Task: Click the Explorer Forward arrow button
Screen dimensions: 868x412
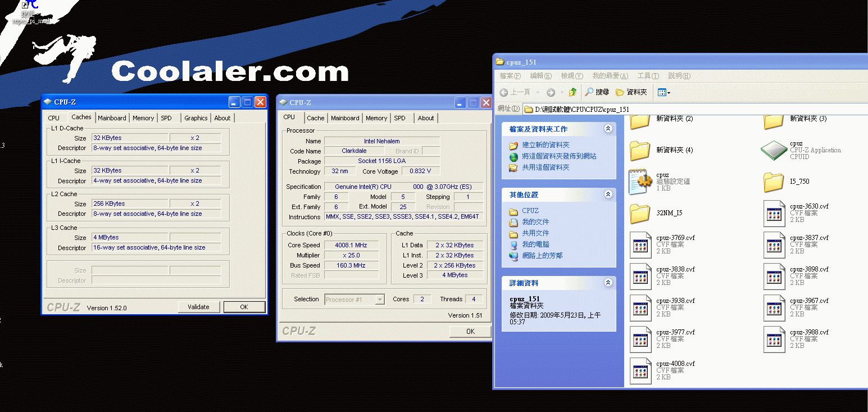Action: pyautogui.click(x=551, y=92)
